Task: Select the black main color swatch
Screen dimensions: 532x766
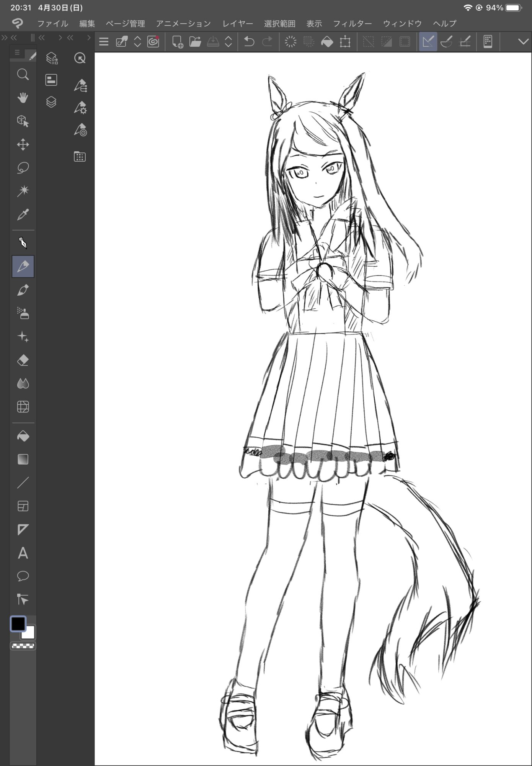Action: click(x=18, y=624)
